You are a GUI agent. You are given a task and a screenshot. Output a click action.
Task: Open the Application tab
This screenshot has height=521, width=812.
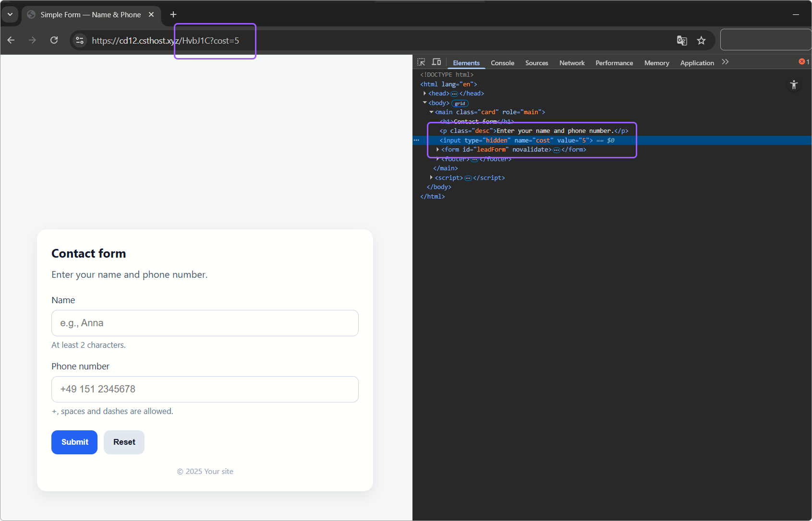tap(697, 63)
